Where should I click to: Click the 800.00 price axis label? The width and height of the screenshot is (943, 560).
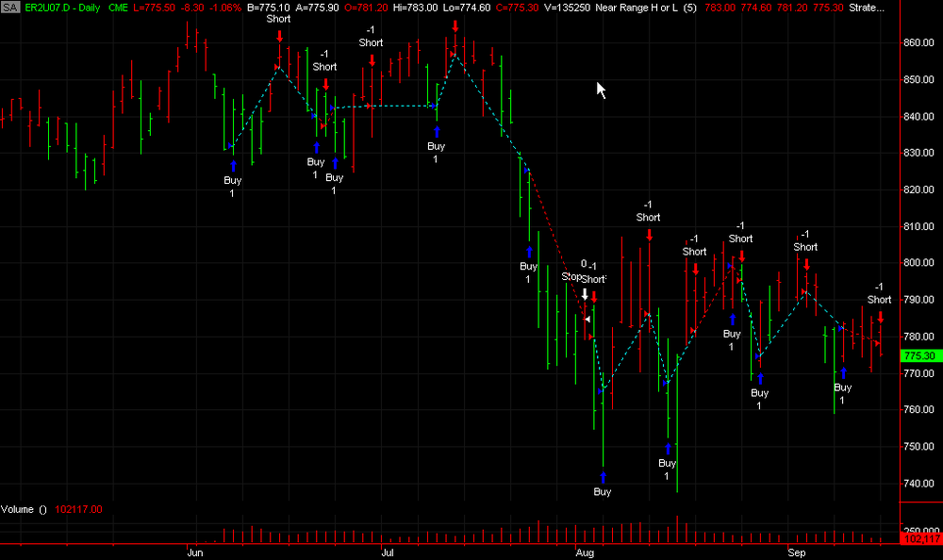click(918, 263)
